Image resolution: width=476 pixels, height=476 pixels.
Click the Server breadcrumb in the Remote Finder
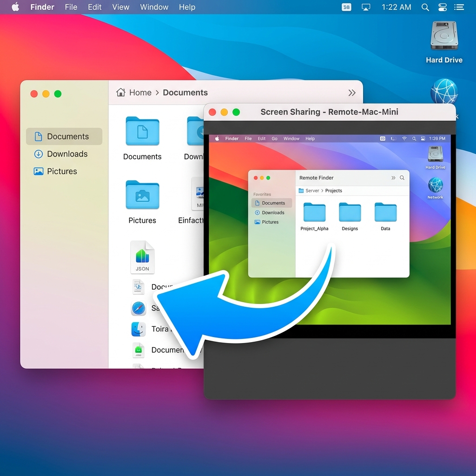(x=312, y=191)
